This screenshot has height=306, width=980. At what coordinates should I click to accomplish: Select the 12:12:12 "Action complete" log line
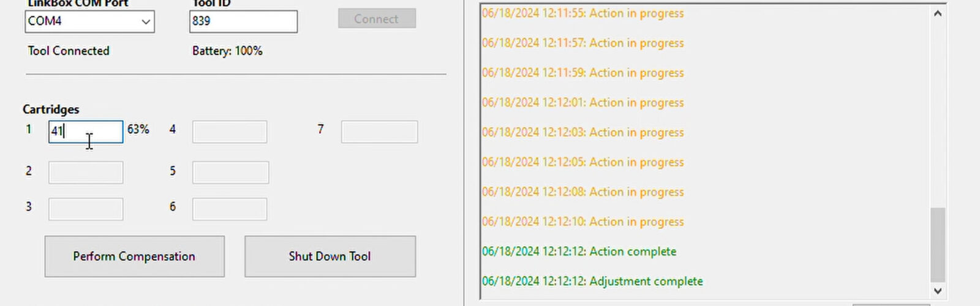click(x=579, y=252)
